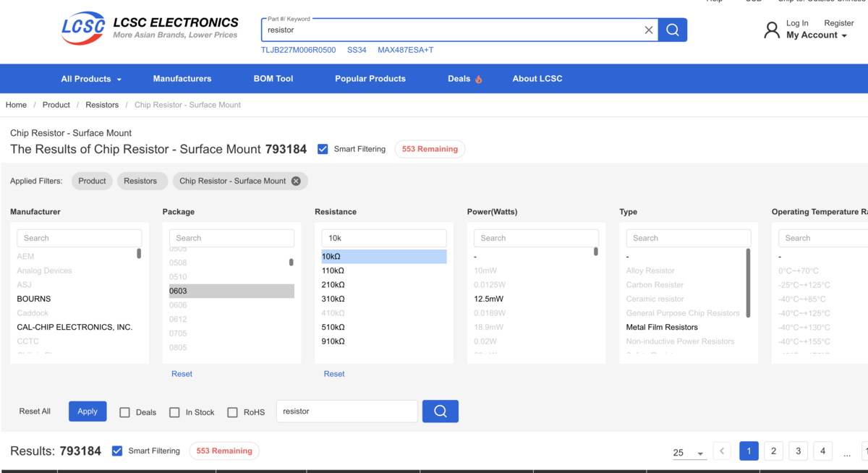Toggle the upper Smart Filtering checkbox
868x473 pixels.
coord(323,149)
